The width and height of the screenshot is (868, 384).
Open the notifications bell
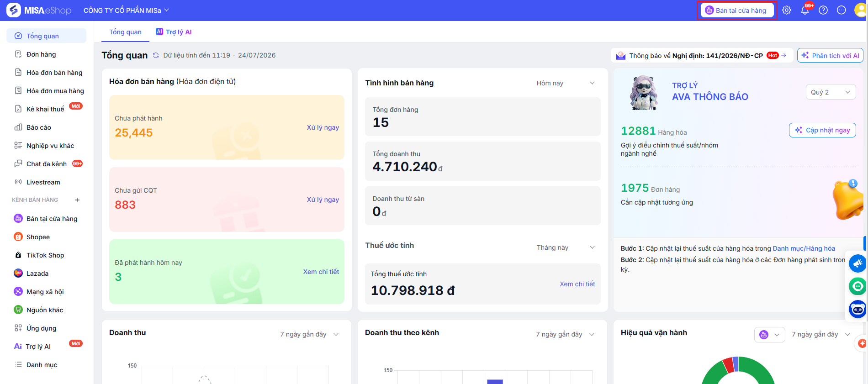(x=805, y=10)
